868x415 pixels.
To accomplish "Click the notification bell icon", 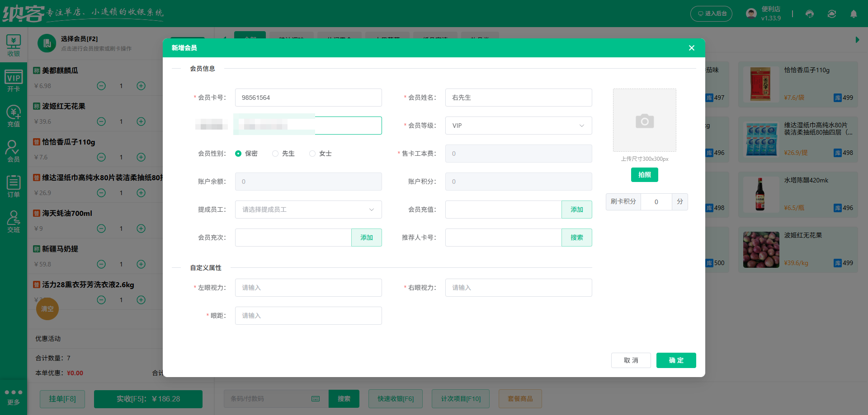I will tap(854, 14).
